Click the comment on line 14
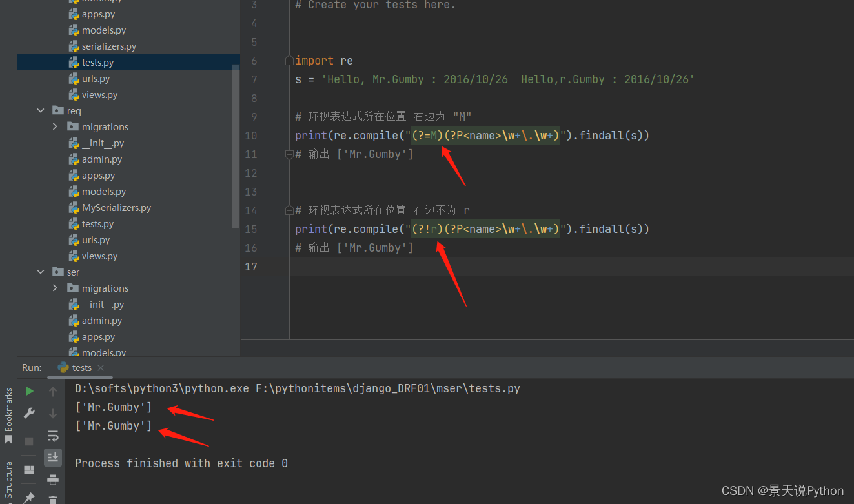The image size is (854, 504). (x=382, y=210)
